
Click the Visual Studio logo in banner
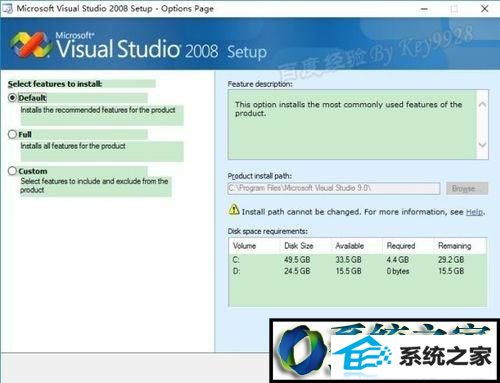click(31, 45)
